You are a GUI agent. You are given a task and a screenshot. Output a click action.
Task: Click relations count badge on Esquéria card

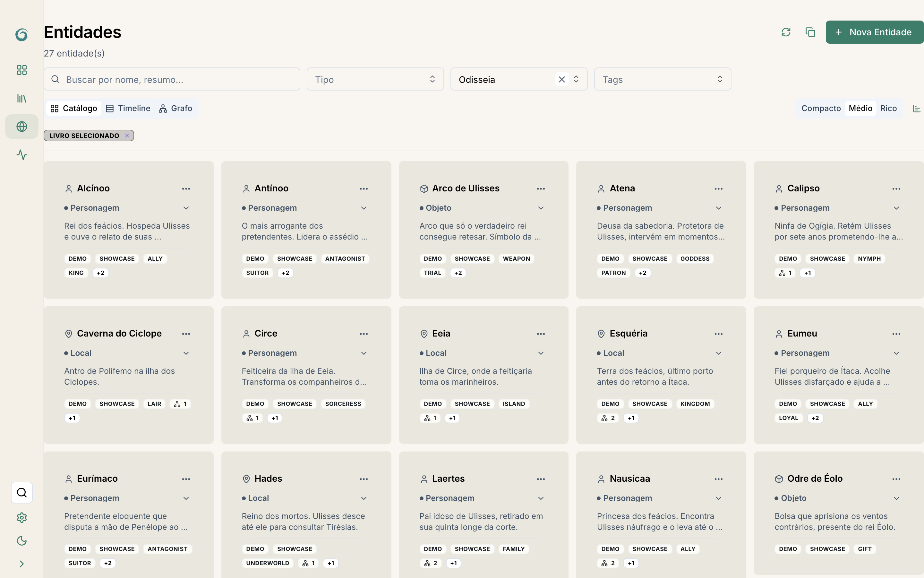point(608,418)
